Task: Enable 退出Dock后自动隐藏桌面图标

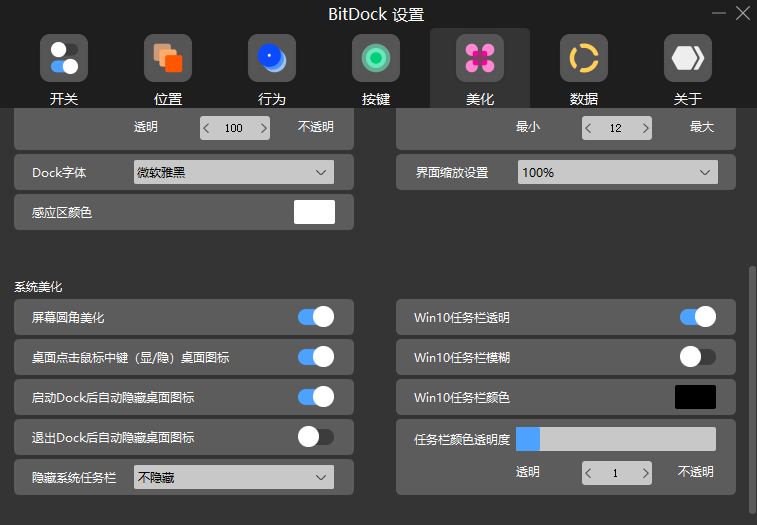Action: click(316, 437)
